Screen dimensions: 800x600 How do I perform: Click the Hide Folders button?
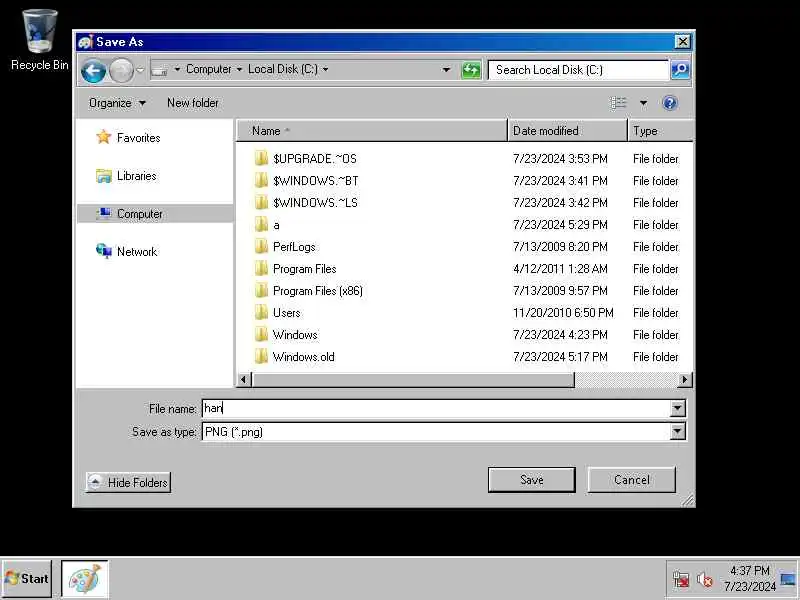pos(128,482)
